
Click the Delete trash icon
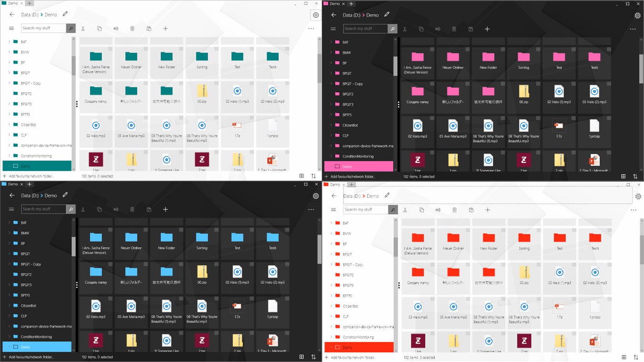(132, 29)
